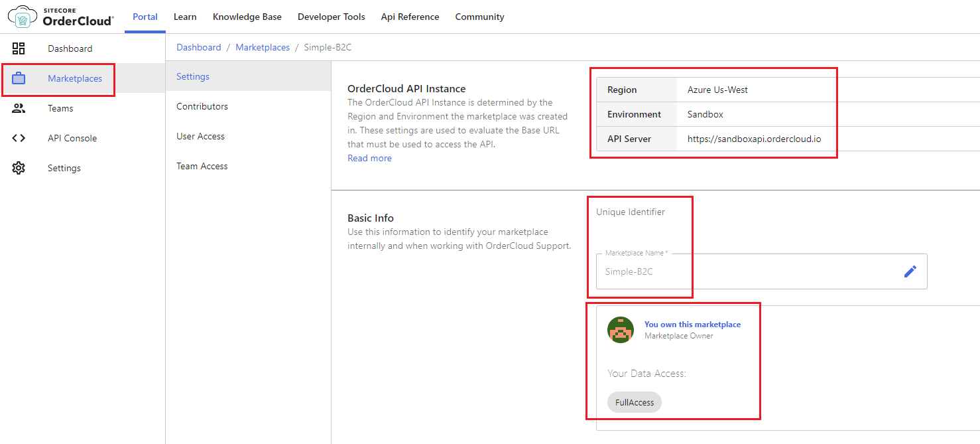
Task: Click the Marketplaces briefcase icon
Action: pyautogui.click(x=19, y=78)
